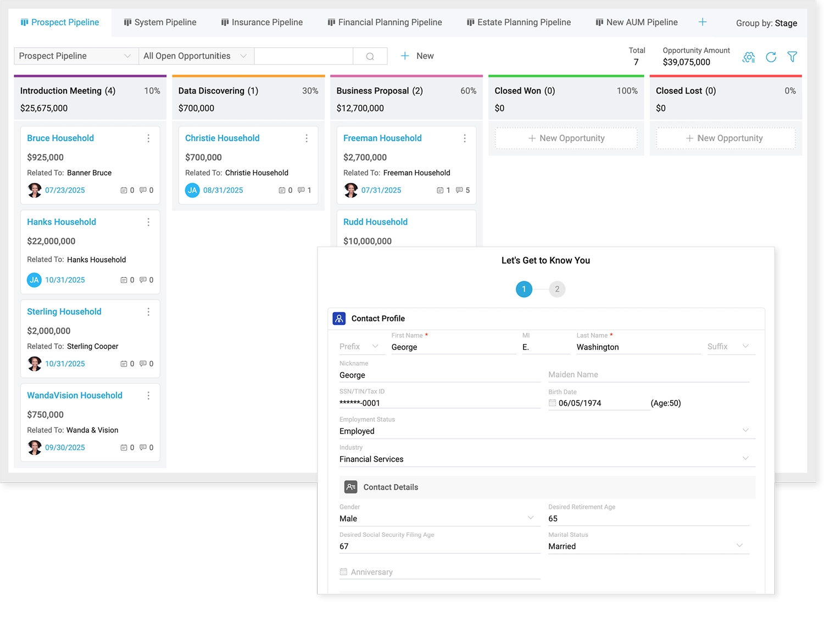Viewport: 824px width, 644px height.
Task: Open Christie Household card options menu
Action: pyautogui.click(x=307, y=138)
